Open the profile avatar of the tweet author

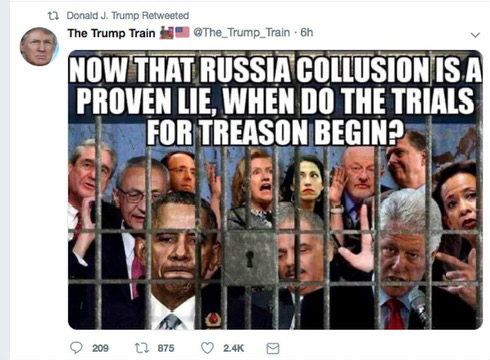(x=39, y=46)
